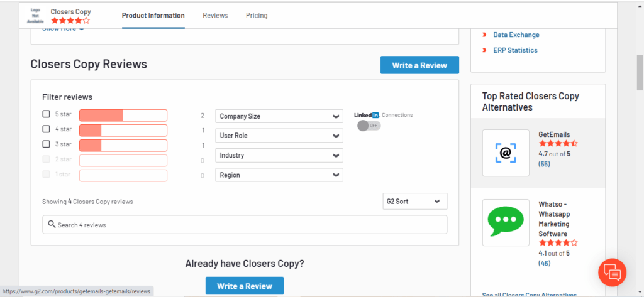Switch to the Pricing tab
The height and width of the screenshot is (297, 644).
[x=257, y=16]
